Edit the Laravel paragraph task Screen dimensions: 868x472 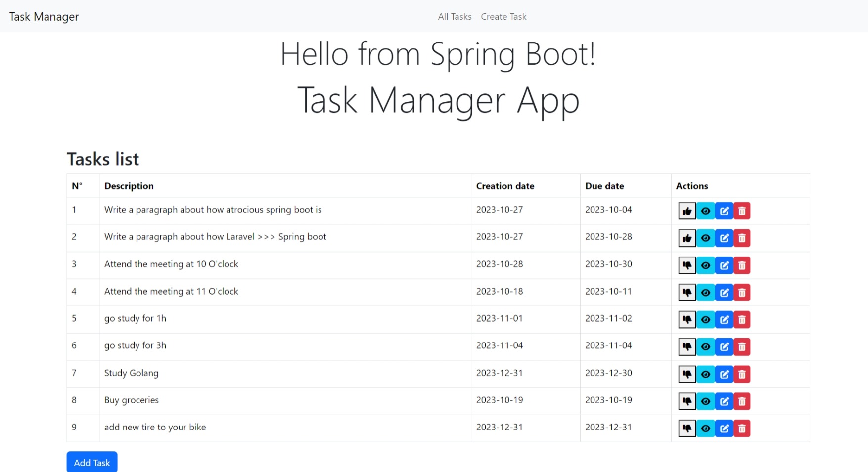724,238
